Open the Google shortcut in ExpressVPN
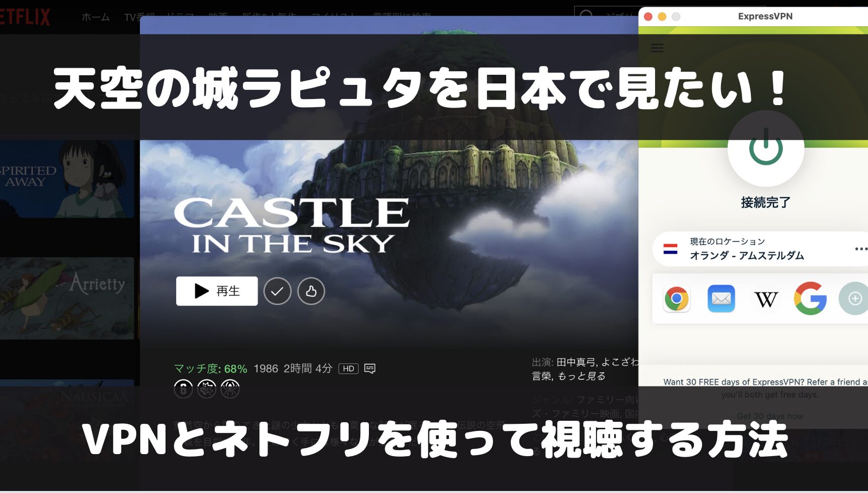Image resolution: width=868 pixels, height=493 pixels. pyautogui.click(x=810, y=299)
